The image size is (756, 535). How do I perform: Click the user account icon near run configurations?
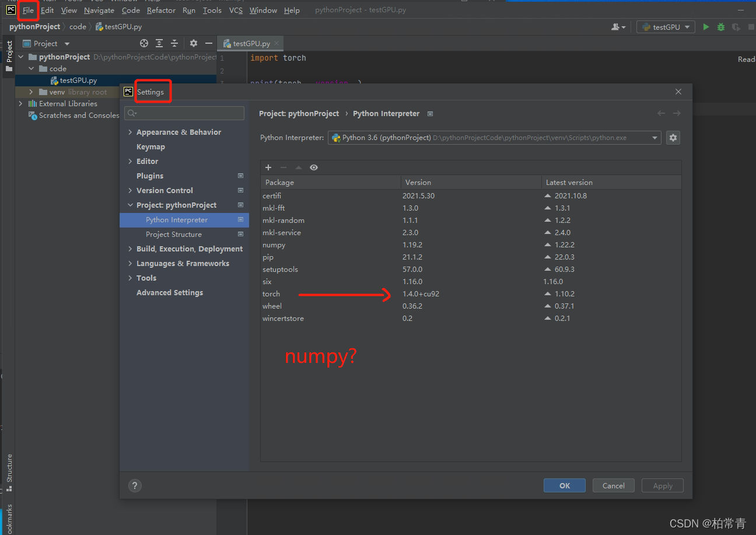click(618, 27)
